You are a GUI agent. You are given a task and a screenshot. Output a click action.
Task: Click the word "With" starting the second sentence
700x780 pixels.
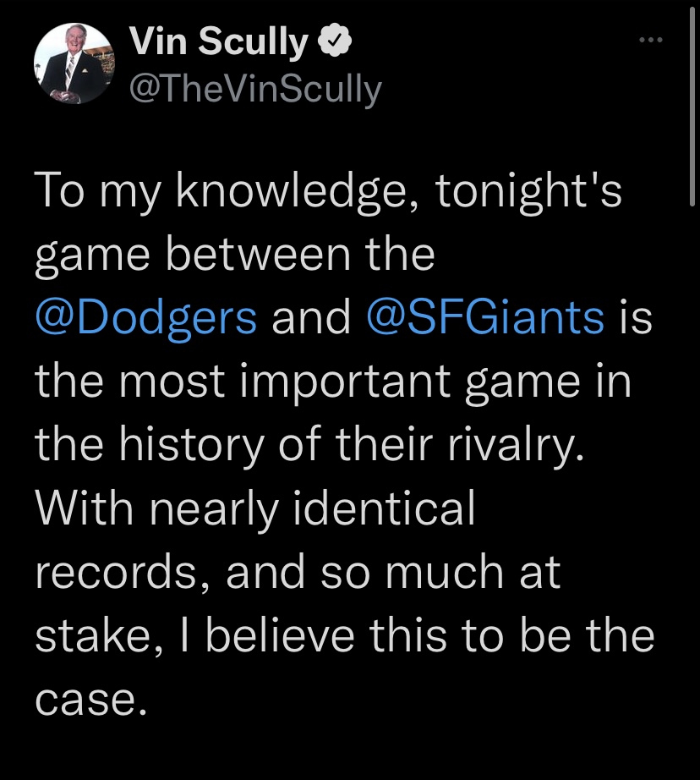click(x=84, y=508)
